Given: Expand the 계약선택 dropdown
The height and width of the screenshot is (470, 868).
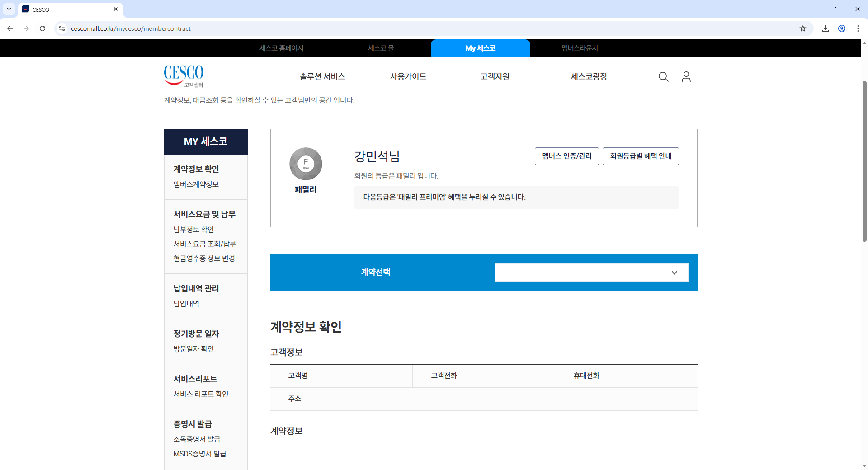Looking at the screenshot, I should pos(591,273).
